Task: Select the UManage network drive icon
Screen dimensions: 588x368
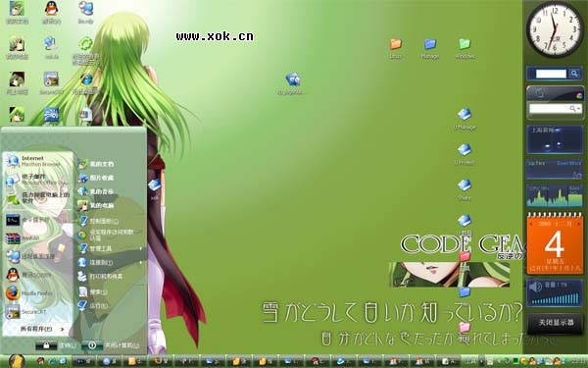Action: click(465, 114)
